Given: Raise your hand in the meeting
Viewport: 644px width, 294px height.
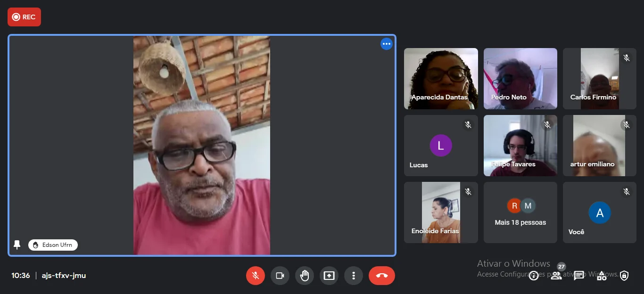Looking at the screenshot, I should [305, 276].
